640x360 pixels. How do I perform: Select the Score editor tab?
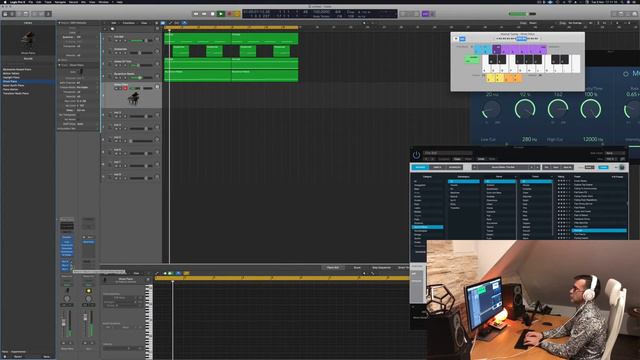point(357,268)
